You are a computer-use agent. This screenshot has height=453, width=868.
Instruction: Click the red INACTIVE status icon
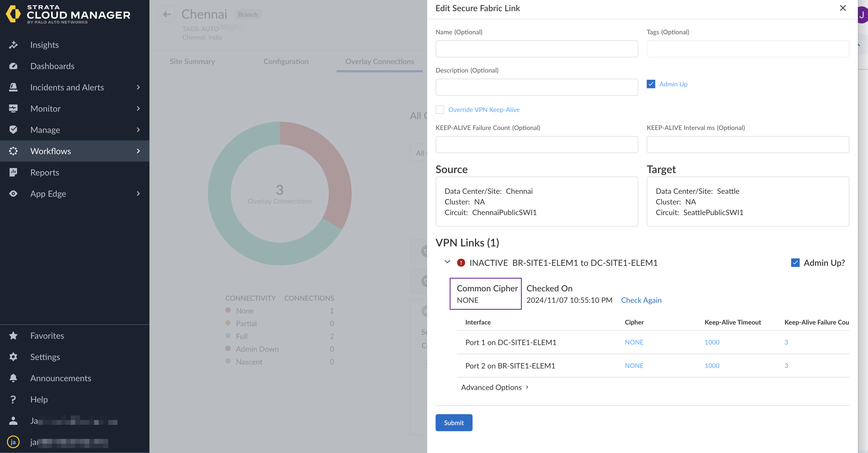click(x=461, y=263)
